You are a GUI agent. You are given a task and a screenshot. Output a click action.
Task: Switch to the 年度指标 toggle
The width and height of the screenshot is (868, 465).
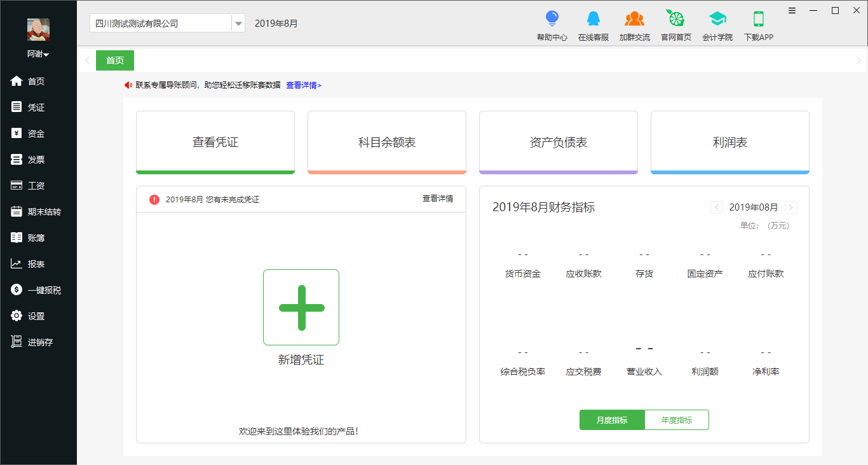coord(677,420)
